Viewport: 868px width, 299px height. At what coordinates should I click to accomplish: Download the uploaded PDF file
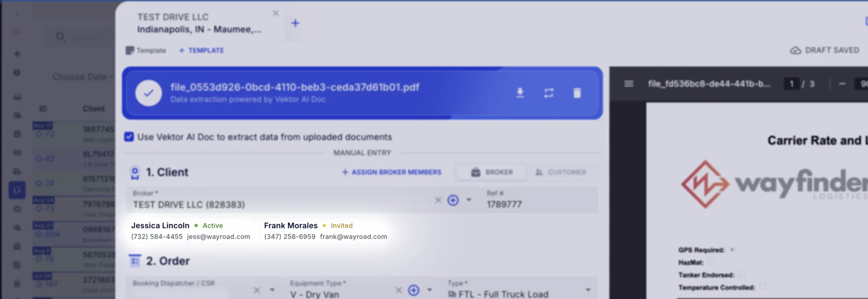[520, 93]
